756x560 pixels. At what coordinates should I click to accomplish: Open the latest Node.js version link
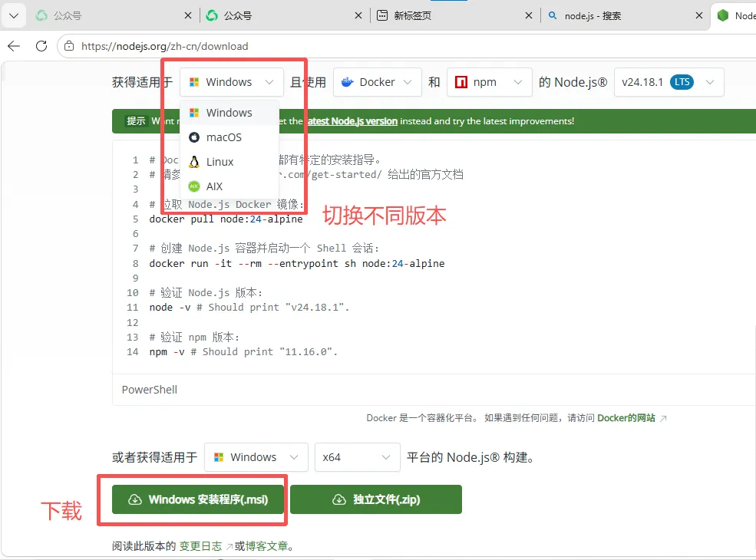(x=352, y=121)
